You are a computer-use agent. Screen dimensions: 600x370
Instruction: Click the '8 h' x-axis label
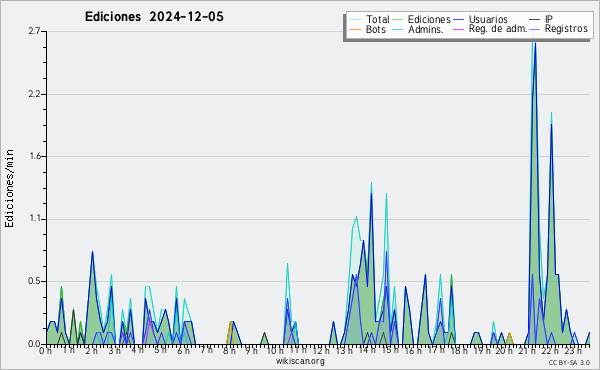(229, 350)
